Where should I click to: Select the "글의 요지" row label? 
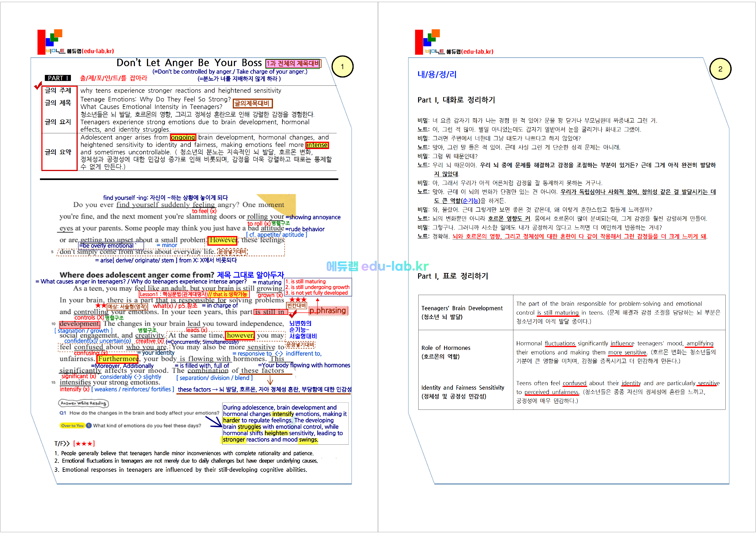58,122
